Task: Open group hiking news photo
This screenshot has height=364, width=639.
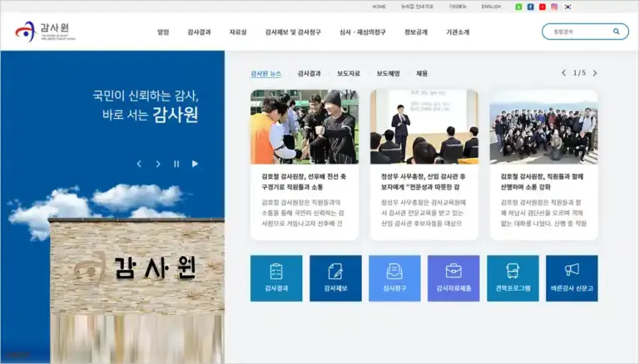Action: [x=543, y=127]
